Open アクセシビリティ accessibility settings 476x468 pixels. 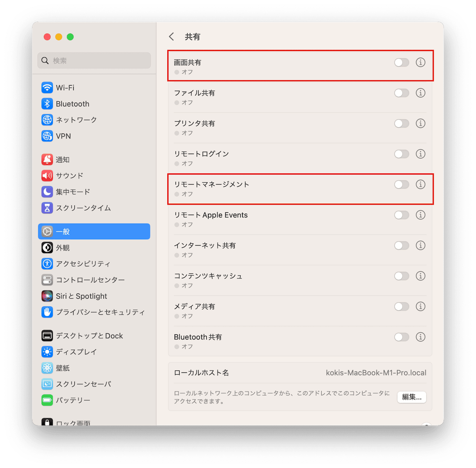(94, 264)
